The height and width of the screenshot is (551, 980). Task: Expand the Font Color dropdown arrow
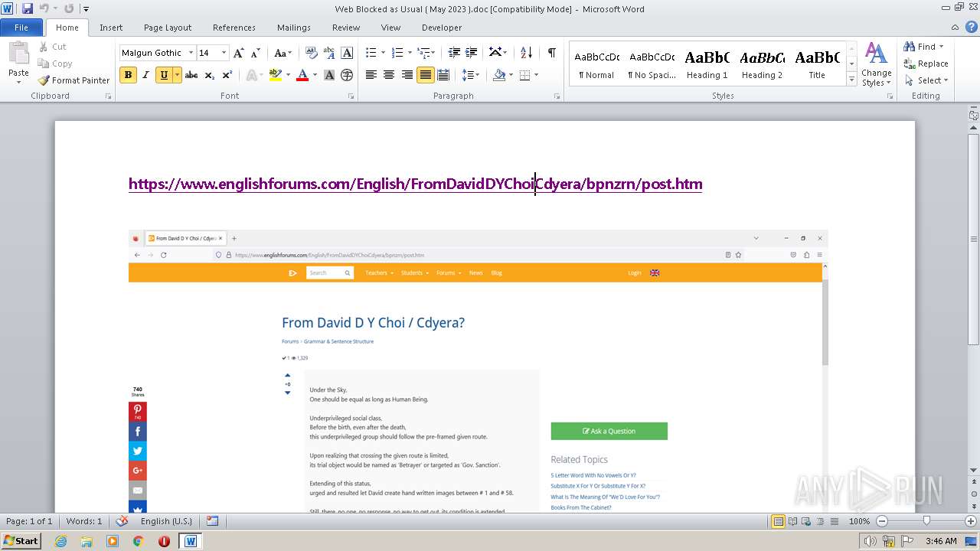pyautogui.click(x=315, y=75)
